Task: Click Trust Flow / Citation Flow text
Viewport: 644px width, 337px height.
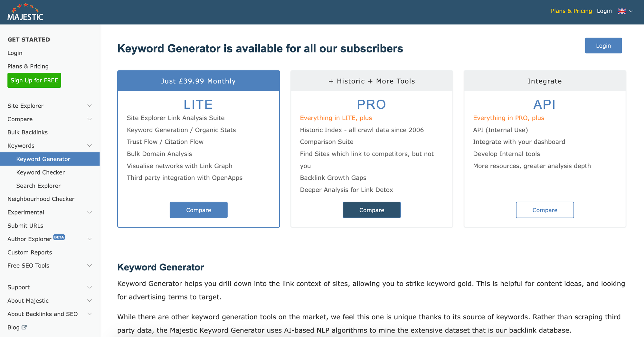Action: [165, 142]
